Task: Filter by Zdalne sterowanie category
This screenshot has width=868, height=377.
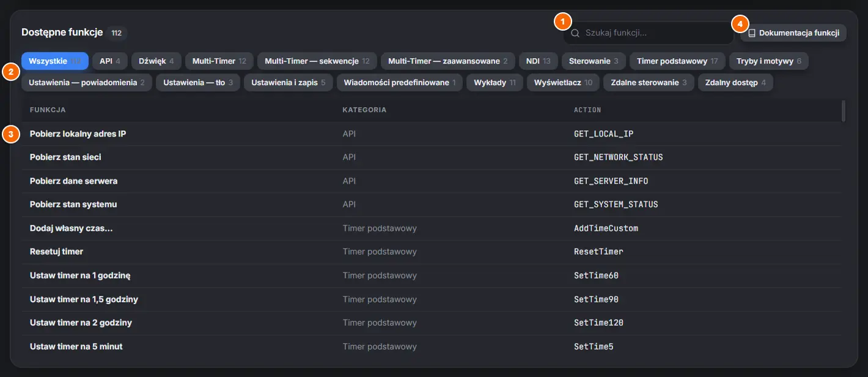Action: point(649,83)
